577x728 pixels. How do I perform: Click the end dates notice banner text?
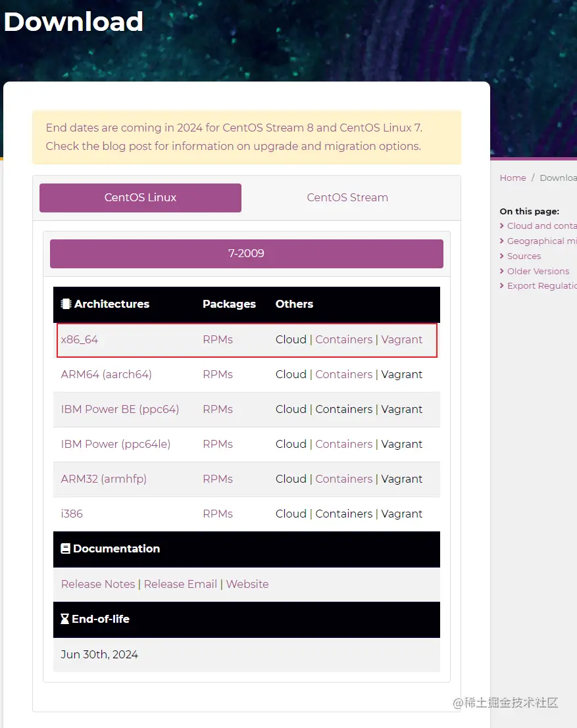(234, 137)
